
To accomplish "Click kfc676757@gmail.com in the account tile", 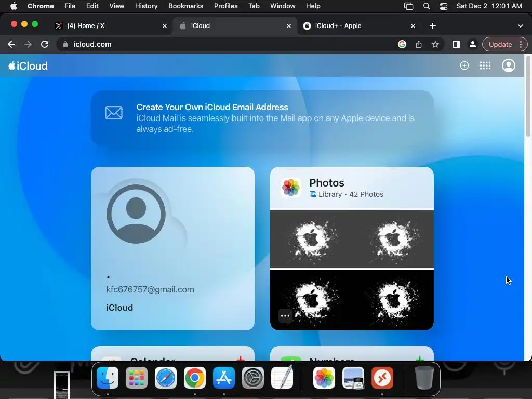I will 150,289.
